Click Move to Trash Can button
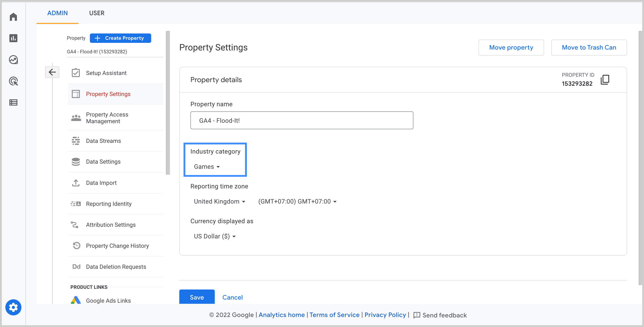This screenshot has width=644, height=327. [x=589, y=48]
